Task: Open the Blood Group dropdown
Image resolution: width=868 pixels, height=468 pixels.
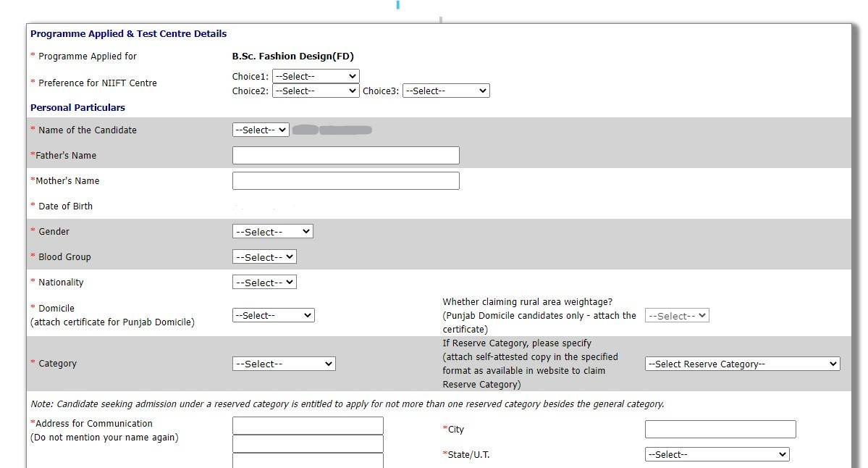Action: click(262, 256)
